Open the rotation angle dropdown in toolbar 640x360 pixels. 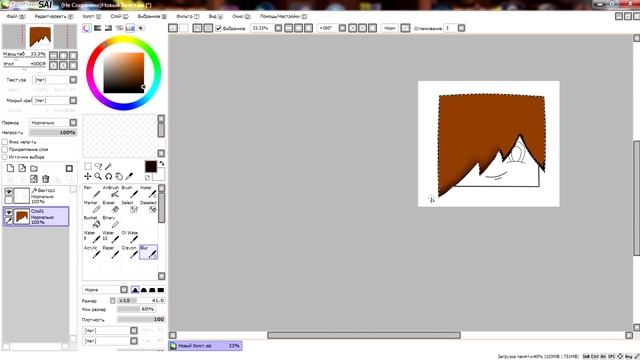(x=342, y=28)
